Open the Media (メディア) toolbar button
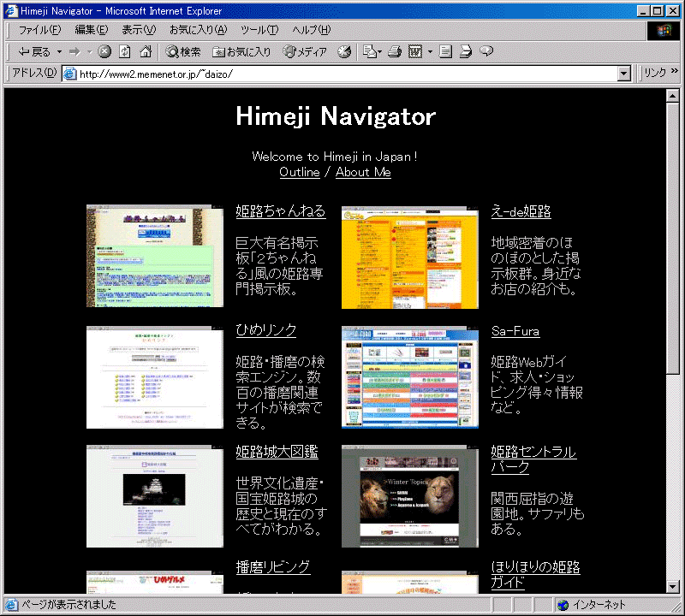Viewport: 685px width, 616px height. click(x=305, y=52)
